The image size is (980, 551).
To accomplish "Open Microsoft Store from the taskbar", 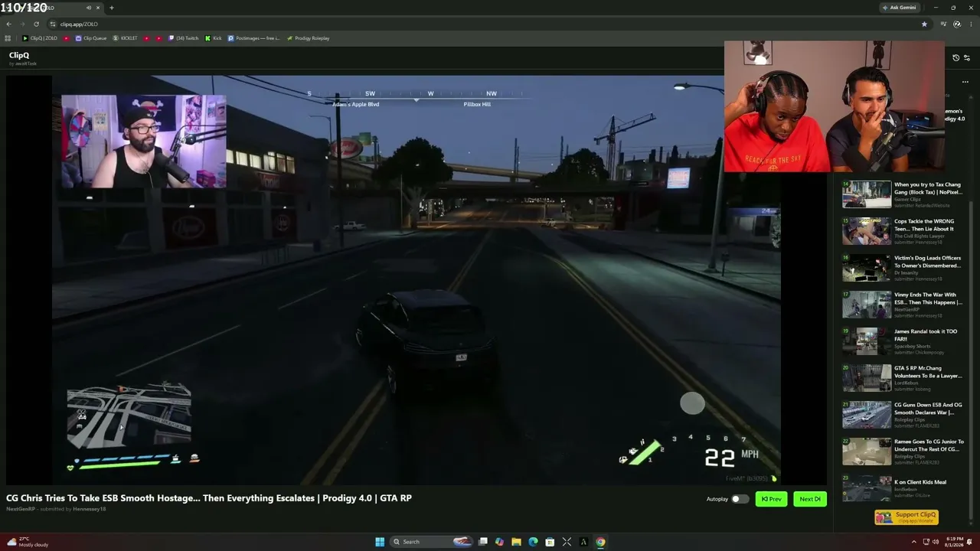I will pyautogui.click(x=550, y=542).
